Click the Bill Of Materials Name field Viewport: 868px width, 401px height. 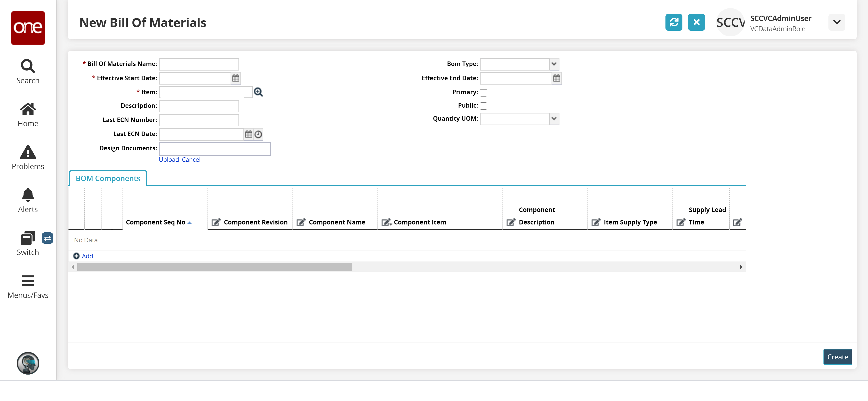coord(199,64)
